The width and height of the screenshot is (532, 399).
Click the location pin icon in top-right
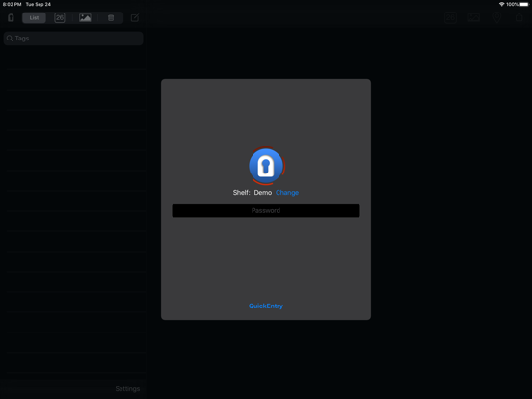[497, 17]
